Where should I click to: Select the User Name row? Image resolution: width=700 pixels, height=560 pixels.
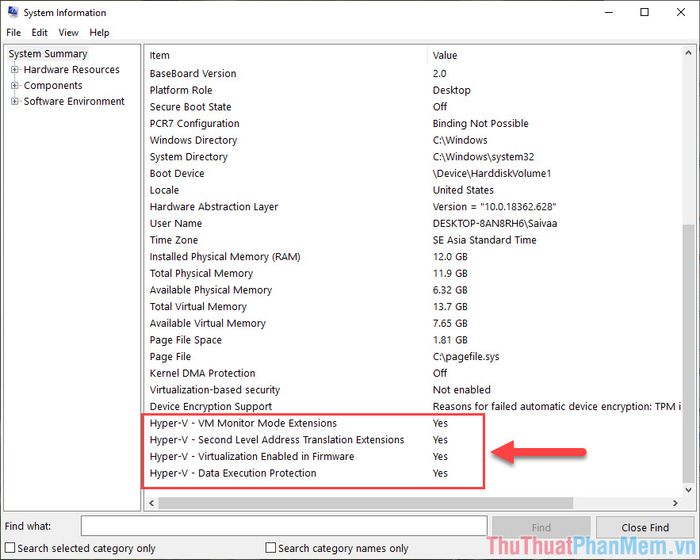[x=415, y=223]
